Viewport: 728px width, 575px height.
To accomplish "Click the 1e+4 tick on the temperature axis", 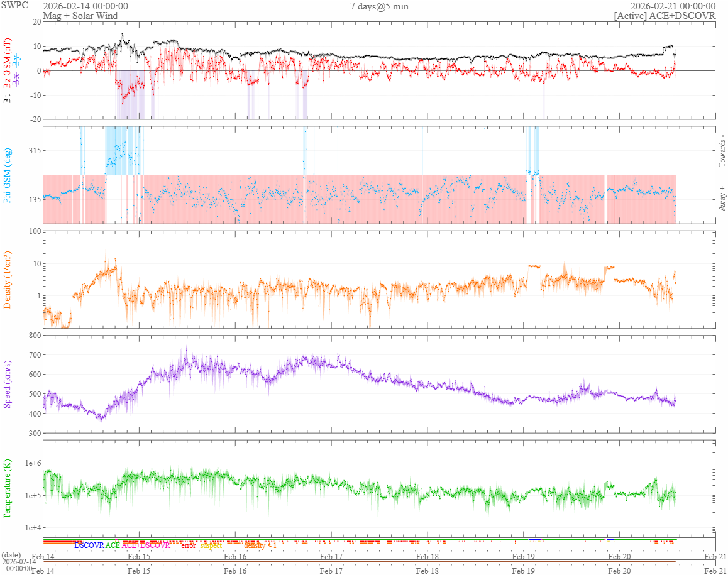I will tap(33, 528).
